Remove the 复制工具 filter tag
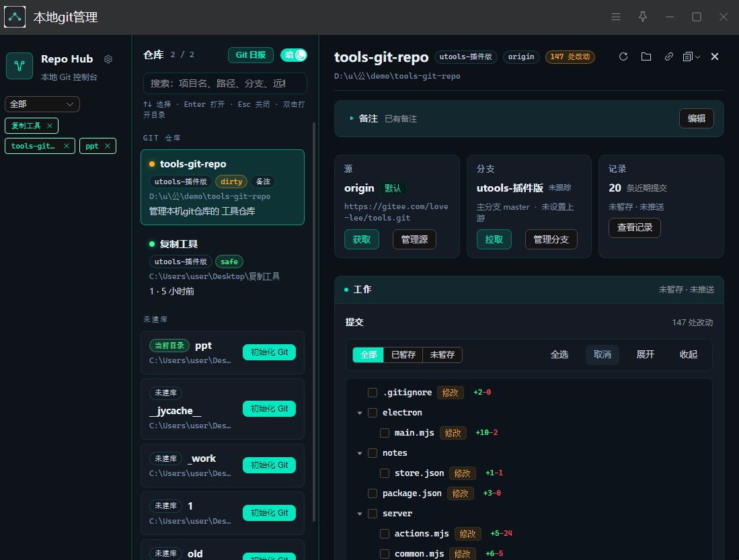Image resolution: width=739 pixels, height=560 pixels. point(50,126)
